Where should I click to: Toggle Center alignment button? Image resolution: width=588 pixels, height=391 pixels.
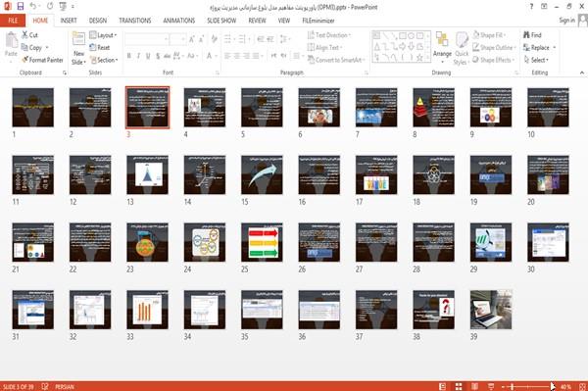point(236,56)
